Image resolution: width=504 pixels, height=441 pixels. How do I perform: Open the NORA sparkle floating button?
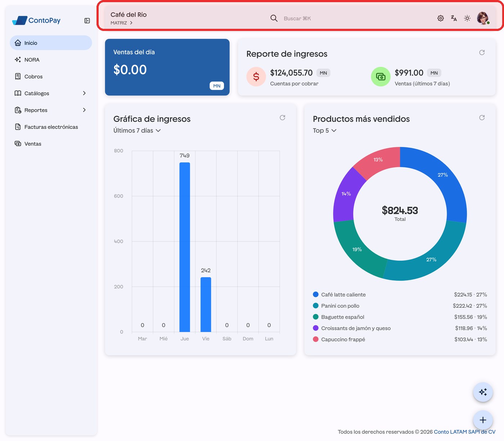click(483, 392)
